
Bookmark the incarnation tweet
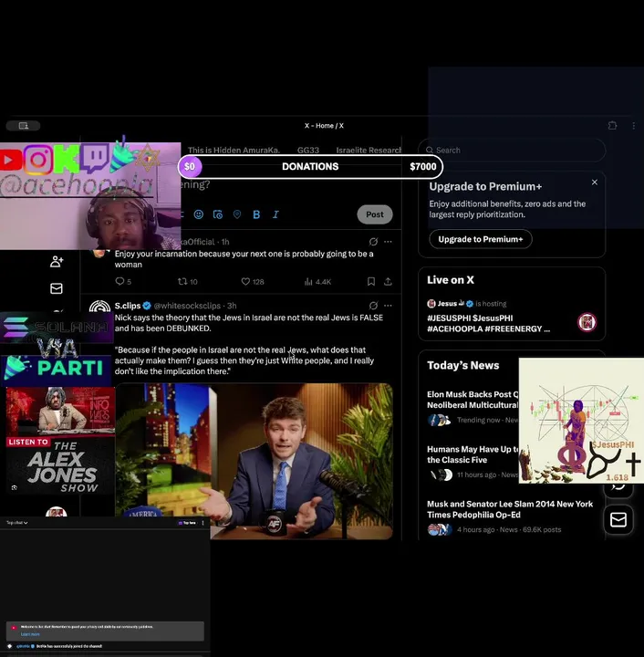click(371, 282)
